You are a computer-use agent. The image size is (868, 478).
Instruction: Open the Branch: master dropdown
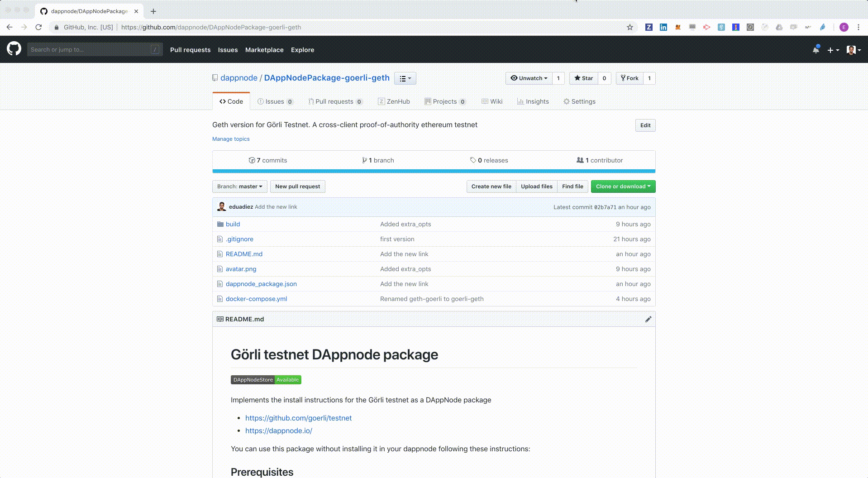pyautogui.click(x=240, y=186)
